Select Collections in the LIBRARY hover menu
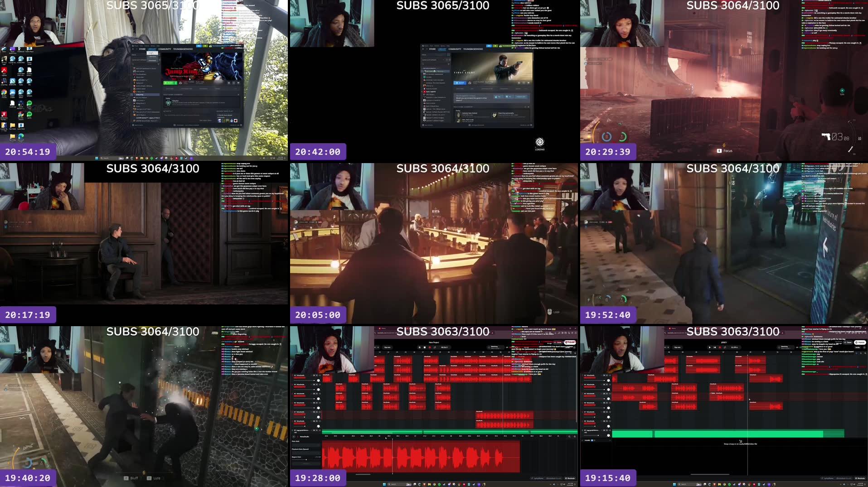This screenshot has width=868, height=487. tap(152, 57)
